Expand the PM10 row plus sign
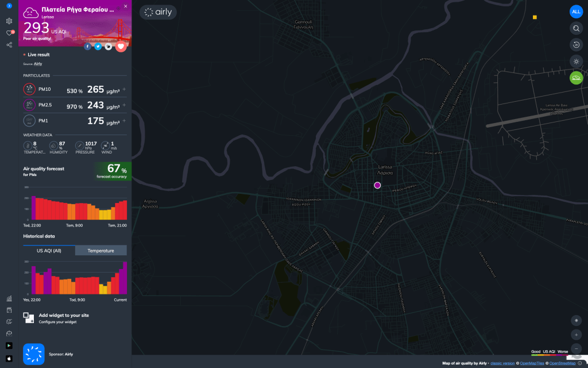588x368 pixels. [124, 90]
